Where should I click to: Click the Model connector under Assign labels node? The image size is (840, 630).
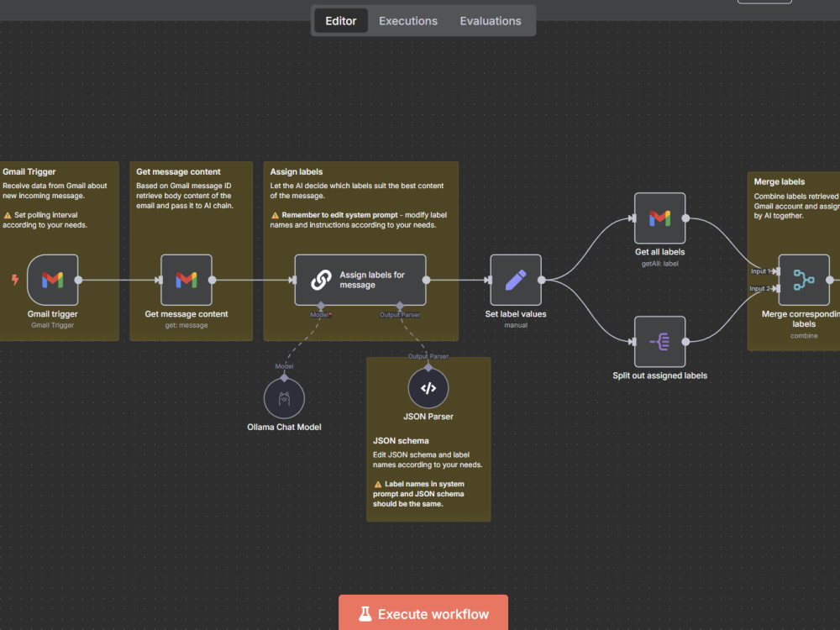tap(321, 306)
